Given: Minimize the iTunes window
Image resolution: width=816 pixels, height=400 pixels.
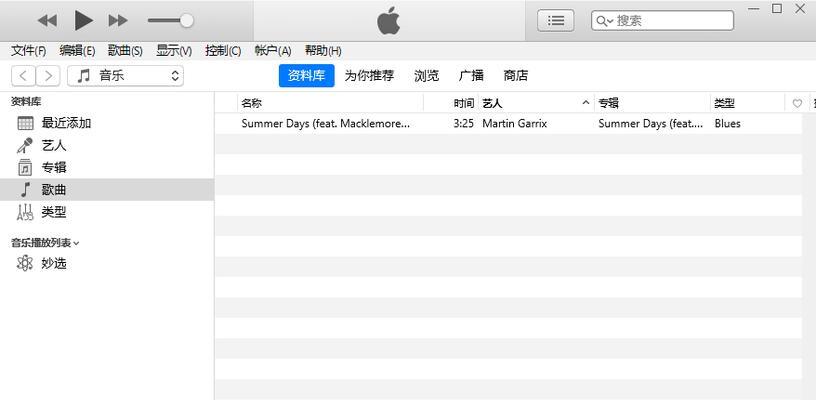Looking at the screenshot, I should click(753, 9).
